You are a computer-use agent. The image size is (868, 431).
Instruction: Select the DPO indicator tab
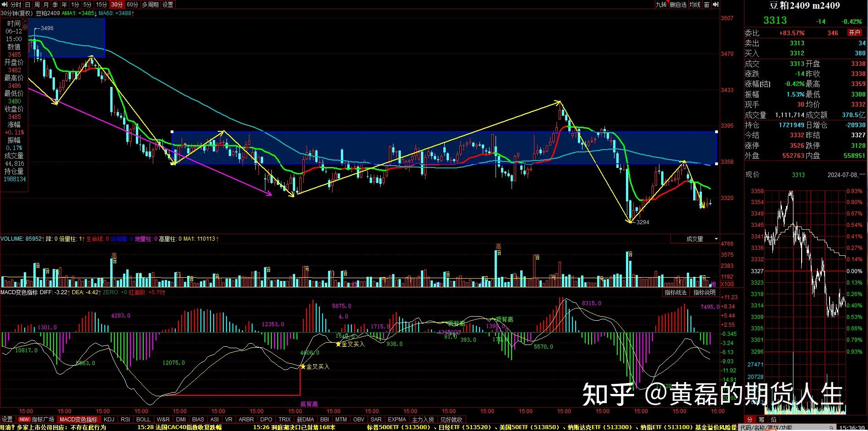pos(266,419)
